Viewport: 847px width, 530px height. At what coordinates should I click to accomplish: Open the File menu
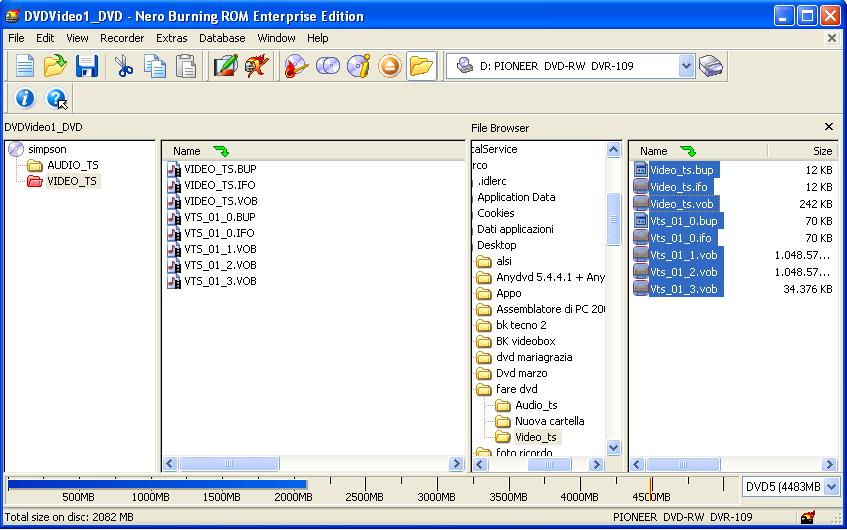(16, 38)
